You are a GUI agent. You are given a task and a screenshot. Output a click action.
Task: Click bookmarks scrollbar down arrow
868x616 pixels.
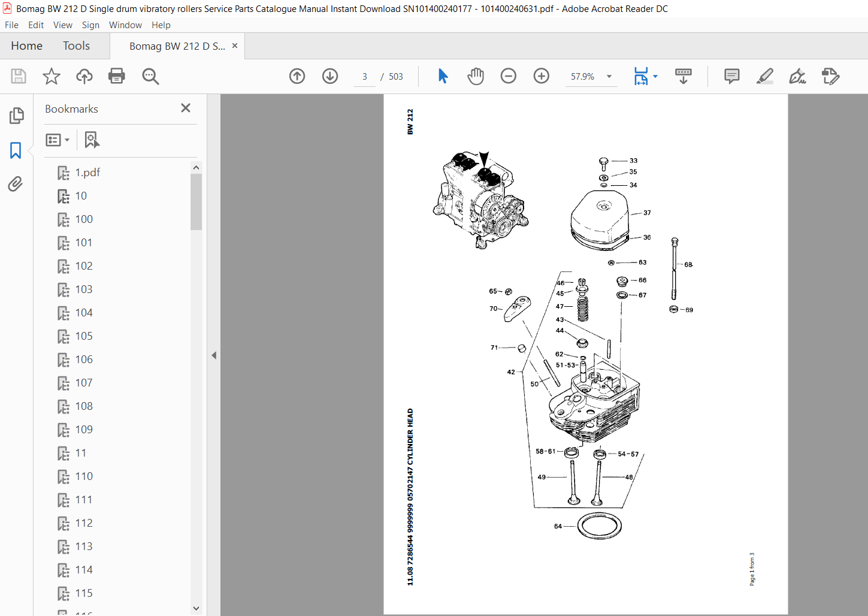coord(196,608)
